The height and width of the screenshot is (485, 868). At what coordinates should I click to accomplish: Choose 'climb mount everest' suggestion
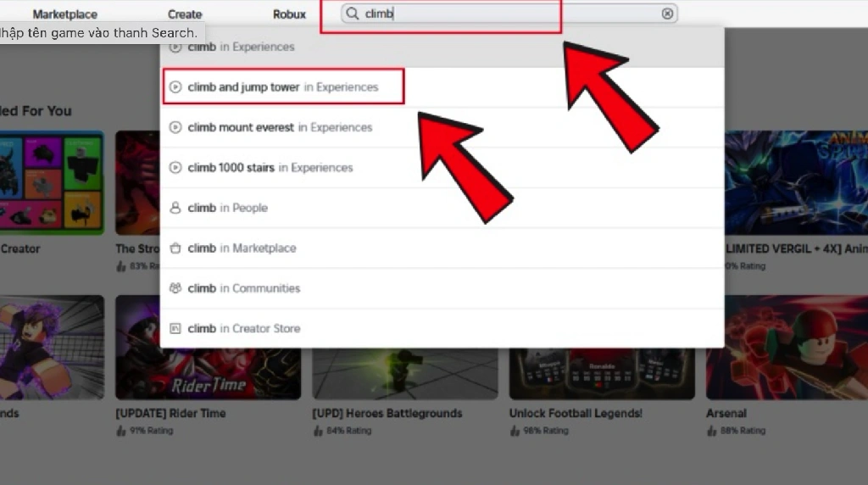click(x=442, y=127)
